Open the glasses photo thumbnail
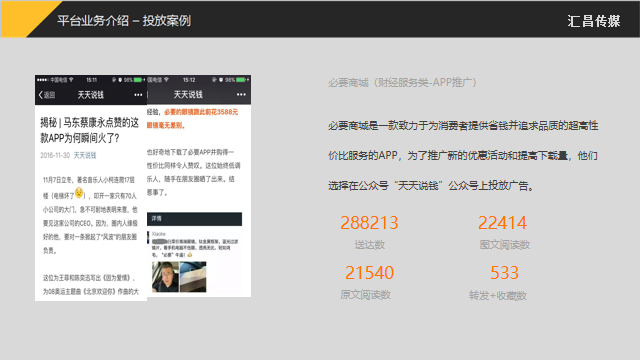The width and height of the screenshot is (640, 360). point(193,277)
